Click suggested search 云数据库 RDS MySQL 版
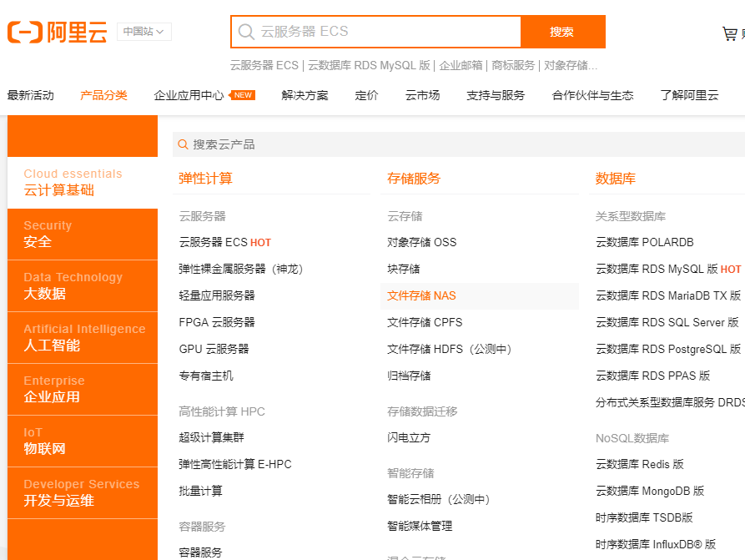This screenshot has height=560, width=745. coord(369,66)
